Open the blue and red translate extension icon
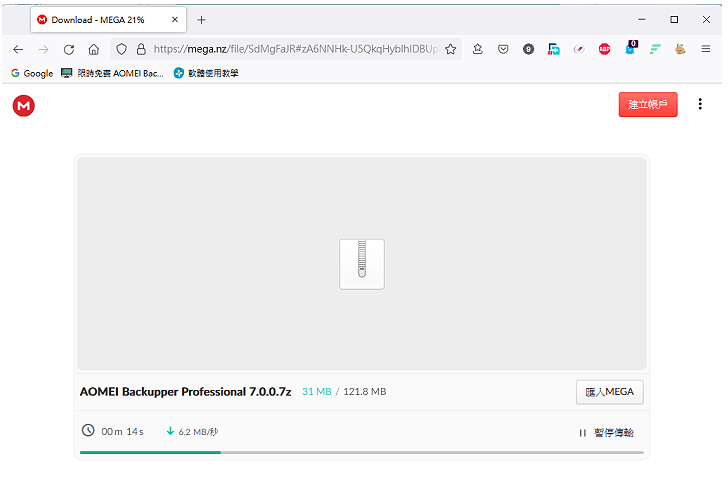Screen dimensions: 728x485 (553, 49)
